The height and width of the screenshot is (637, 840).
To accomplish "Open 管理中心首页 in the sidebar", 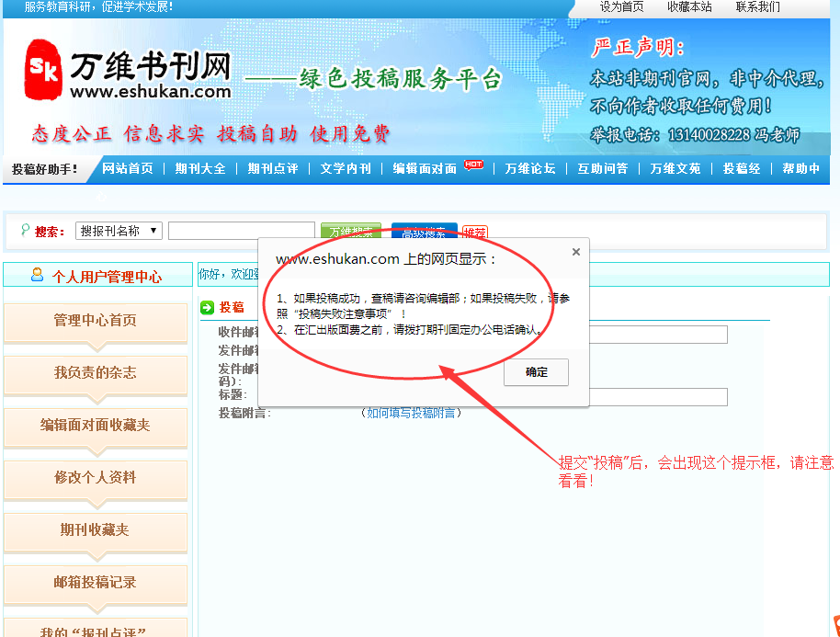I will pyautogui.click(x=95, y=321).
